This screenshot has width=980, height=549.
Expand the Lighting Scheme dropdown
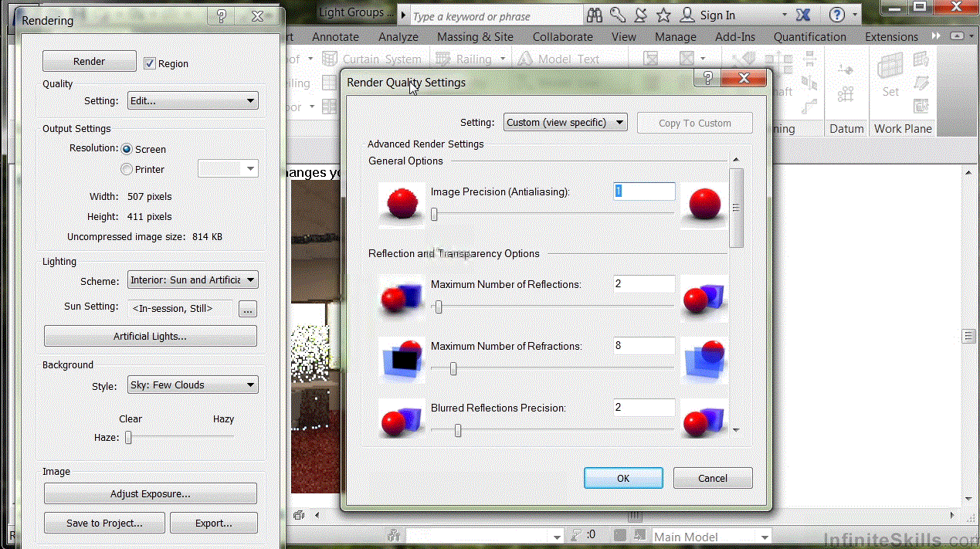[192, 280]
